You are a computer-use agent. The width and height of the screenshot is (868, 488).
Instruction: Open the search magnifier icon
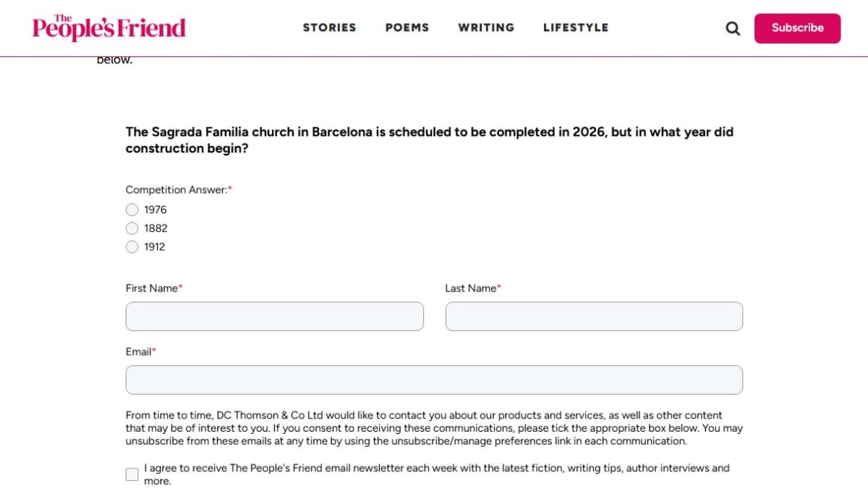pyautogui.click(x=733, y=28)
